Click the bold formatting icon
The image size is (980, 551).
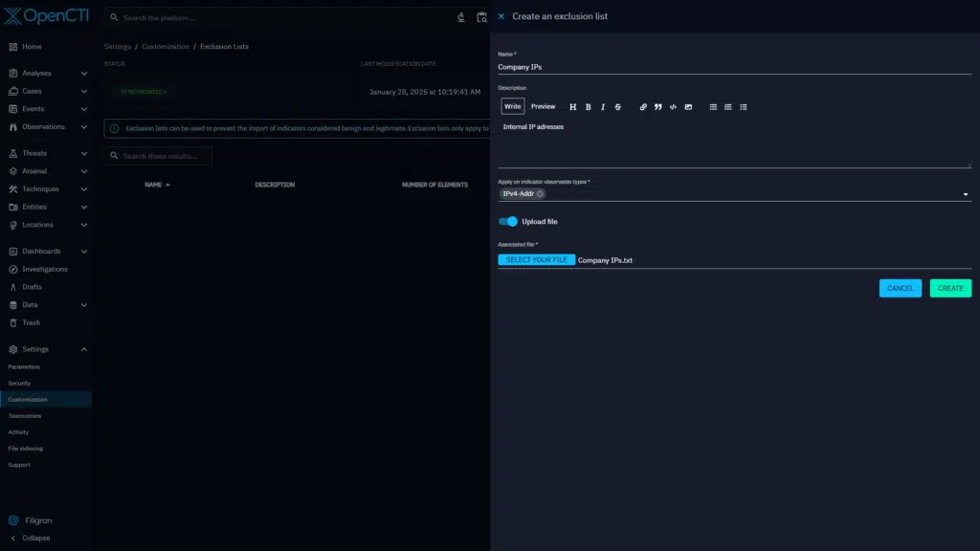(588, 107)
